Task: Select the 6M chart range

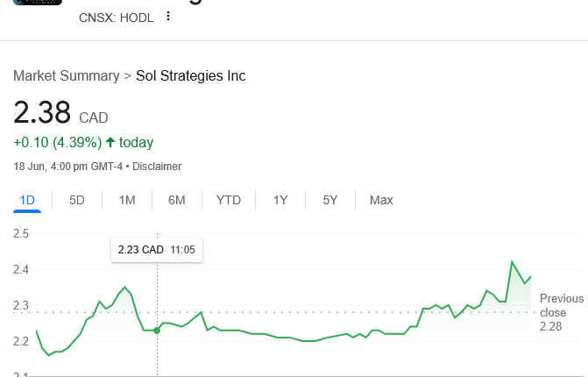Action: [x=177, y=200]
